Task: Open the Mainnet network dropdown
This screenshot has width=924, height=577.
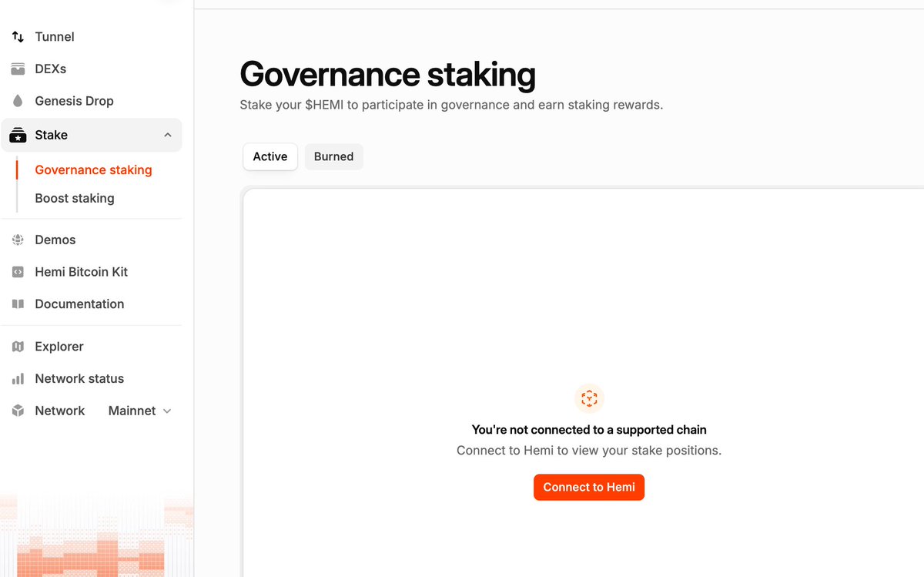Action: [x=140, y=411]
